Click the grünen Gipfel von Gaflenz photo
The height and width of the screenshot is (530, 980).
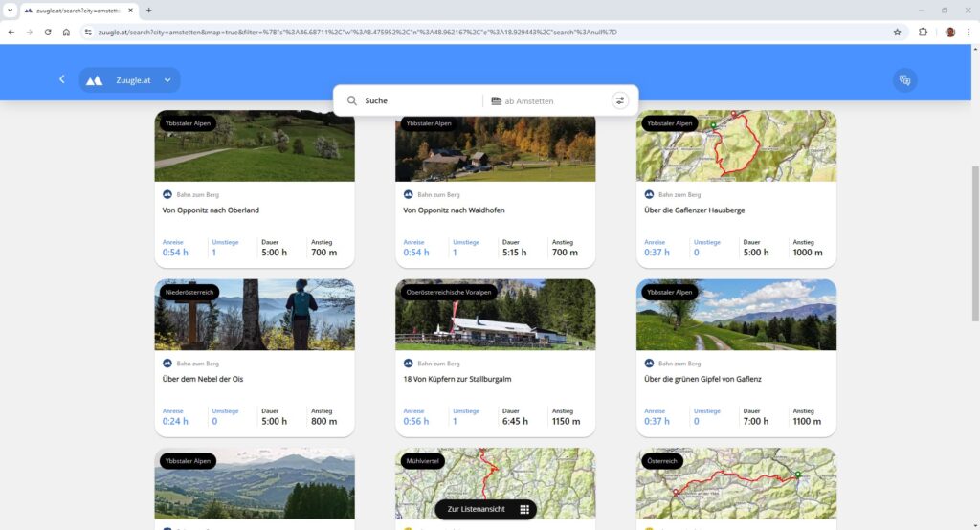(x=736, y=315)
